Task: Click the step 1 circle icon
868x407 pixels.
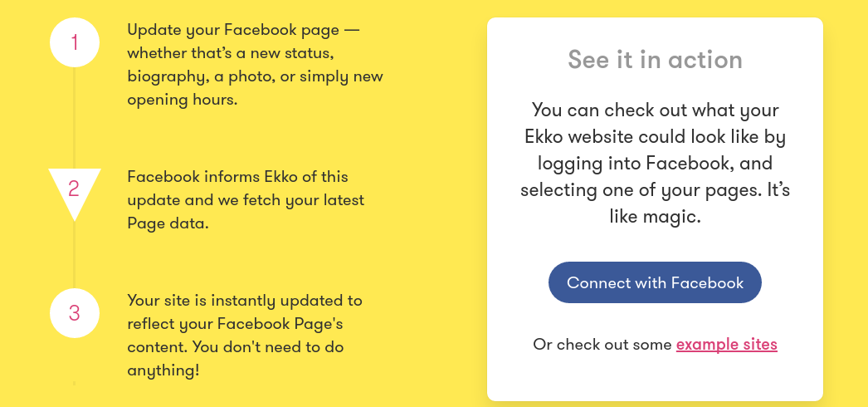Action: tap(75, 42)
